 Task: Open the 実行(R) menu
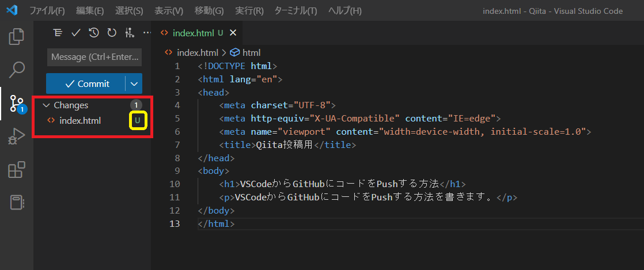[249, 11]
